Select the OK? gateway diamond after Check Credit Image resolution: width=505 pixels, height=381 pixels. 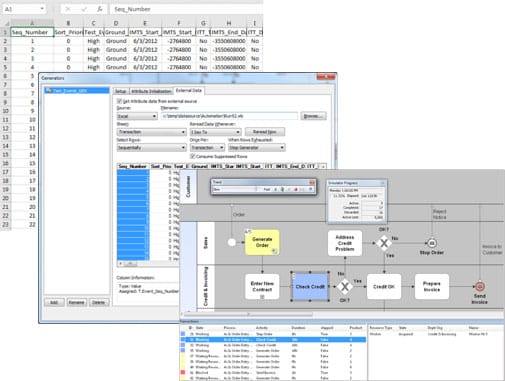[345, 286]
